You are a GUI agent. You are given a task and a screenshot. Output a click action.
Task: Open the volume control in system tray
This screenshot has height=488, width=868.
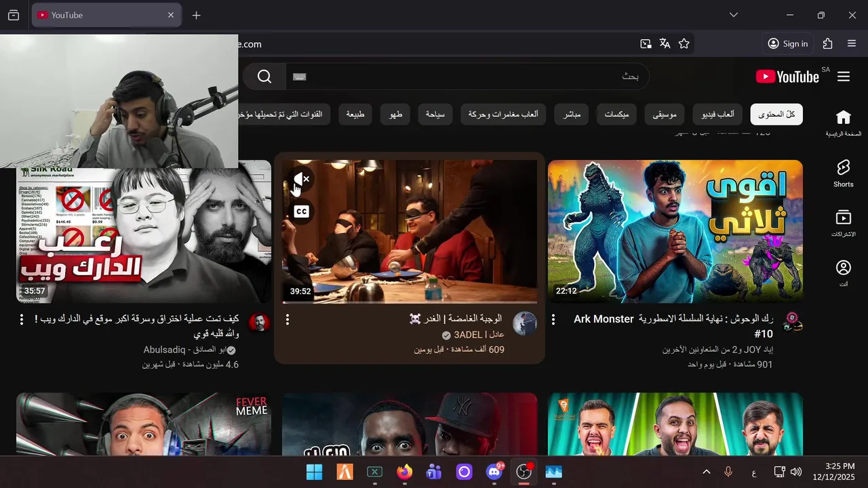[x=795, y=472]
